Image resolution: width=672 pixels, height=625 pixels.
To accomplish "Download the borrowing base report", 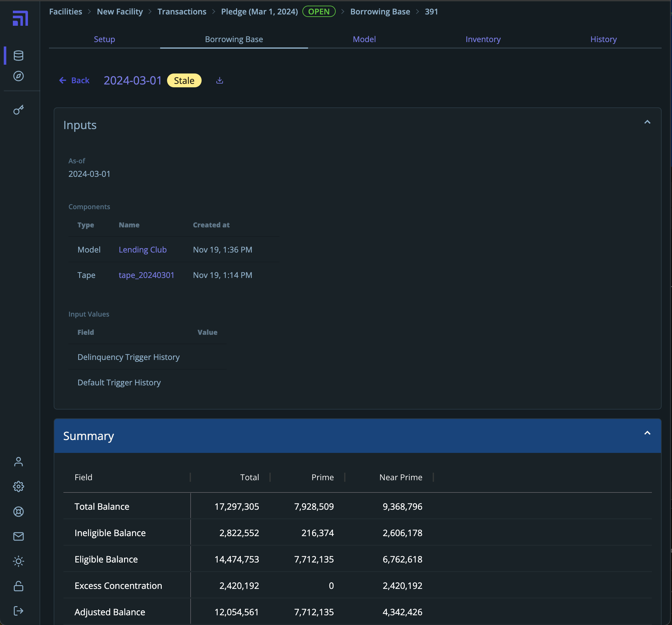I will coord(219,80).
